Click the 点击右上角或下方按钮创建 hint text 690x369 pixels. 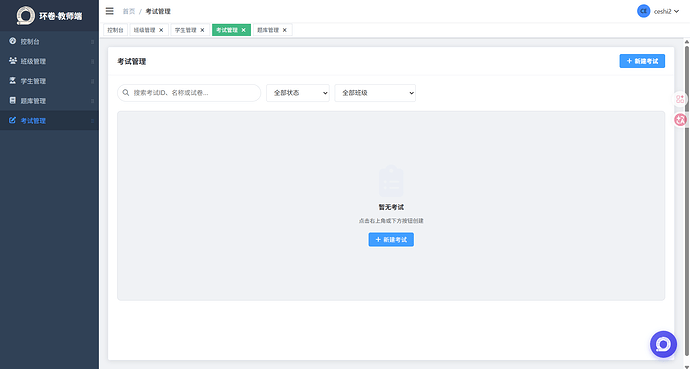[x=391, y=221]
